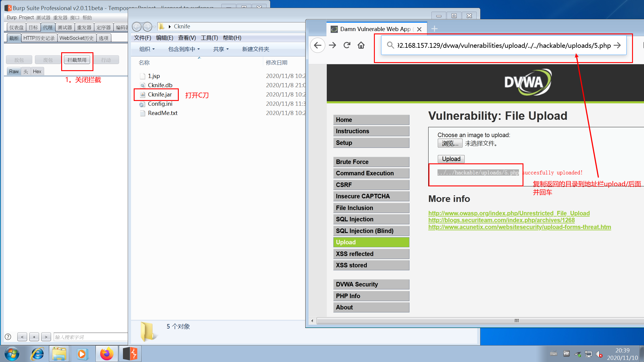The width and height of the screenshot is (644, 362).
Task: Click the browser back arrow button
Action: pos(318,45)
